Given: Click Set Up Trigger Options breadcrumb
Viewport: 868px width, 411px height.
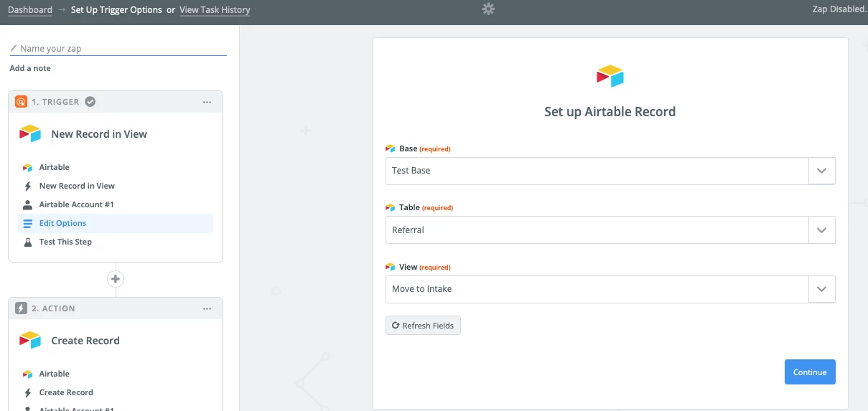Looking at the screenshot, I should click(117, 10).
